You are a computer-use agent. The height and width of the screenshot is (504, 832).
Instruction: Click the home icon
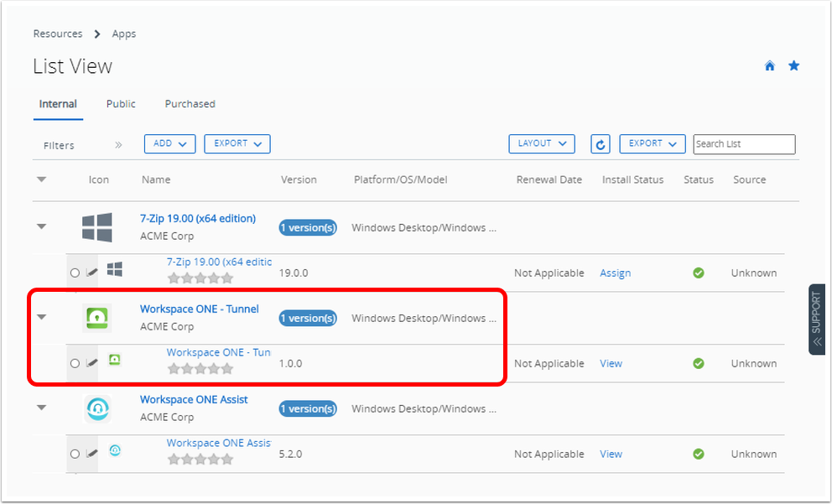click(x=769, y=66)
